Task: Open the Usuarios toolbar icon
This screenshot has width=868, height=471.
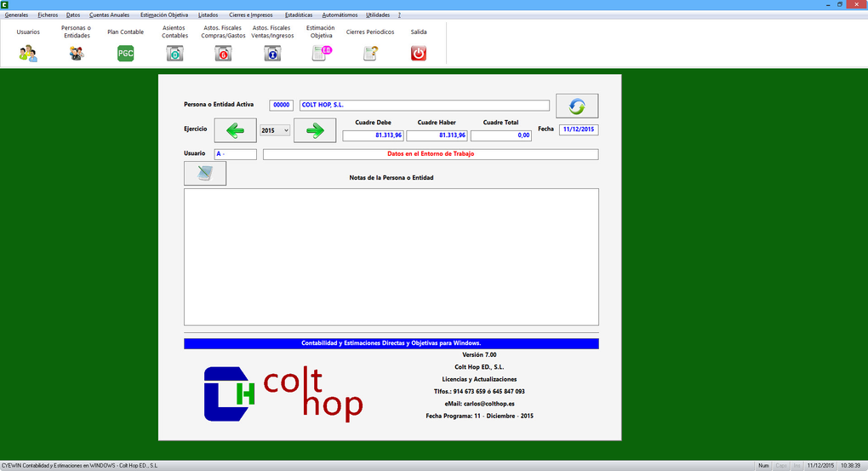Action: (x=28, y=53)
